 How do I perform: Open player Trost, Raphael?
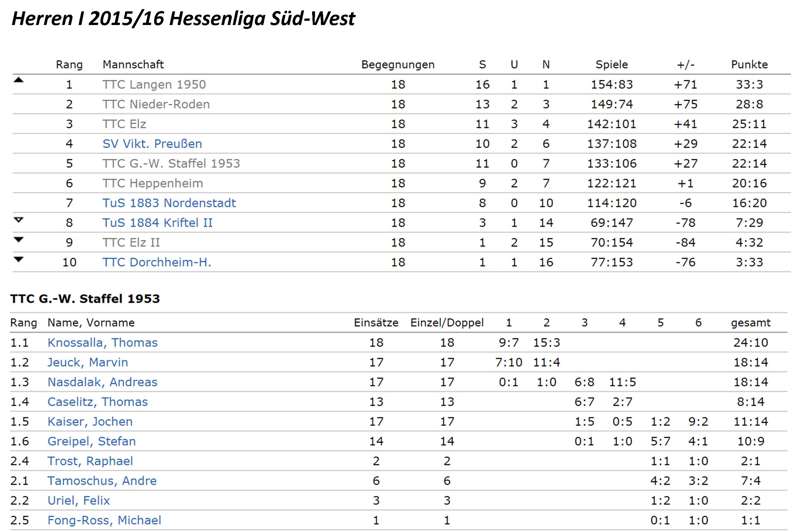(90, 461)
